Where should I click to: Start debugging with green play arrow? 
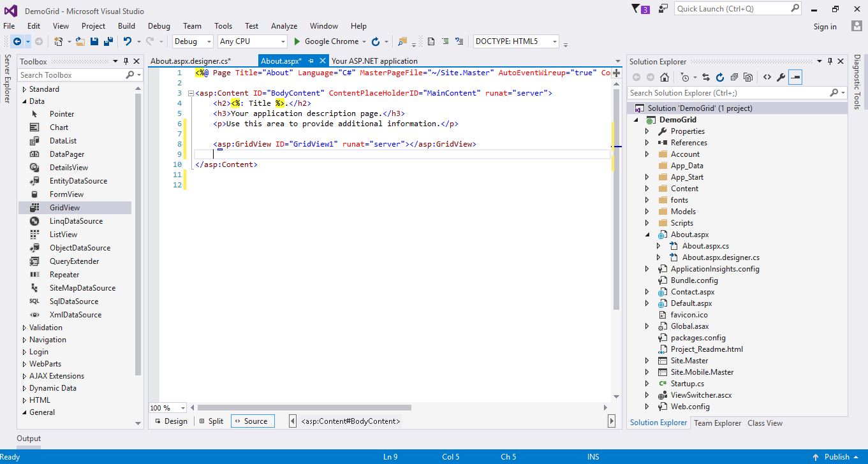pyautogui.click(x=297, y=41)
